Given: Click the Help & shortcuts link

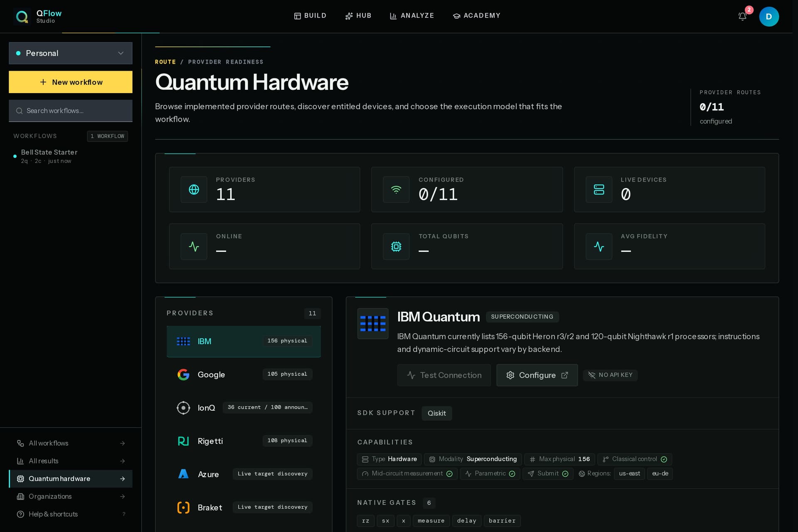Looking at the screenshot, I should (x=71, y=514).
